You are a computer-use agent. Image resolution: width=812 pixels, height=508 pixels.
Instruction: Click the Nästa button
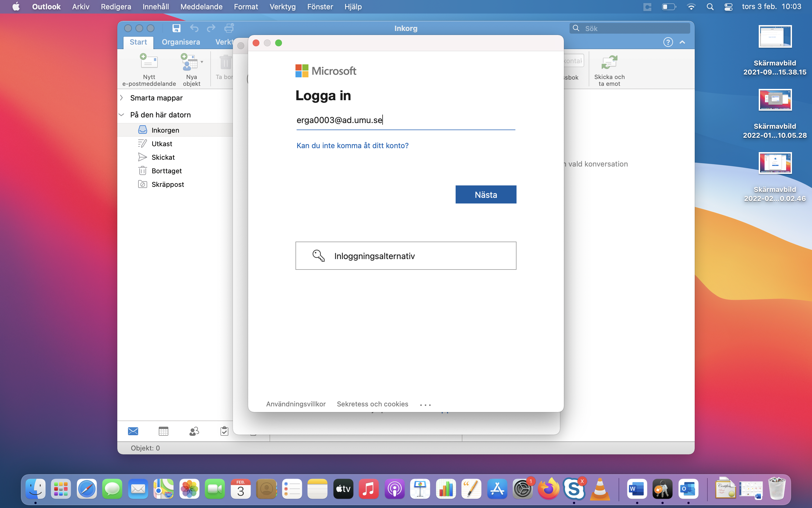486,194
